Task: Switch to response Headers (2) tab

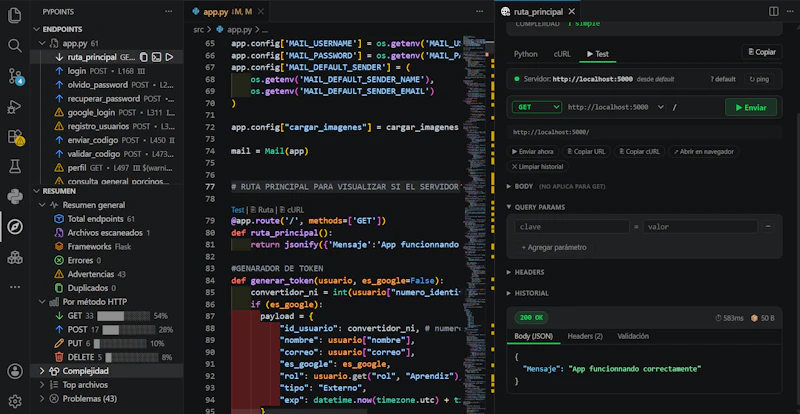Action: [585, 336]
